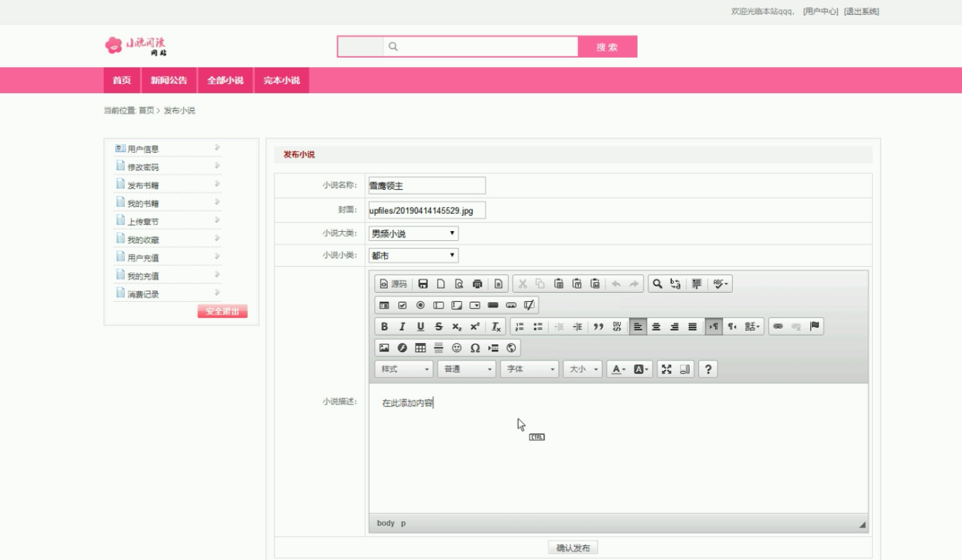Toggle bold formatting
Image resolution: width=962 pixels, height=560 pixels.
384,326
